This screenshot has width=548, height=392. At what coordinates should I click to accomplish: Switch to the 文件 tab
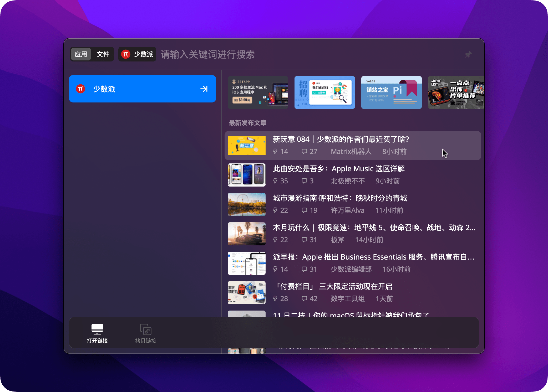pos(103,54)
